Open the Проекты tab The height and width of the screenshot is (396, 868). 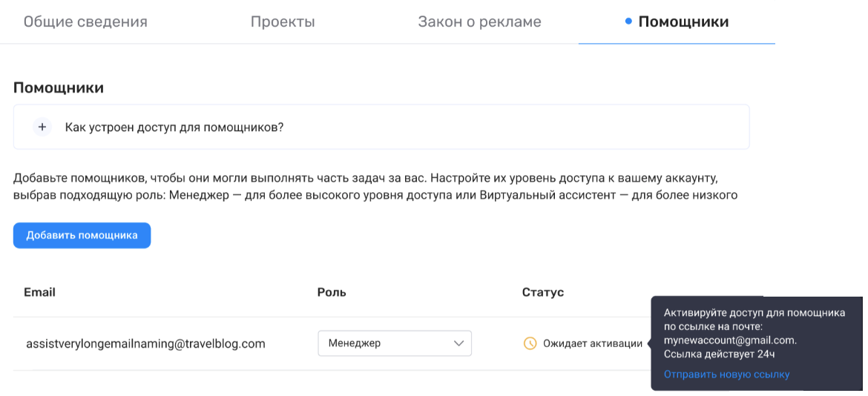pyautogui.click(x=283, y=22)
